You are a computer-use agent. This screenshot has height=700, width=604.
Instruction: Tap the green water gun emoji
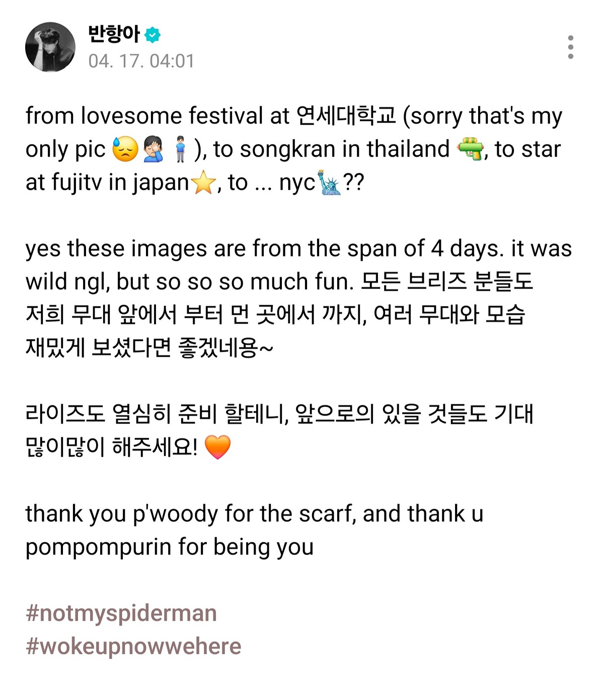[470, 150]
